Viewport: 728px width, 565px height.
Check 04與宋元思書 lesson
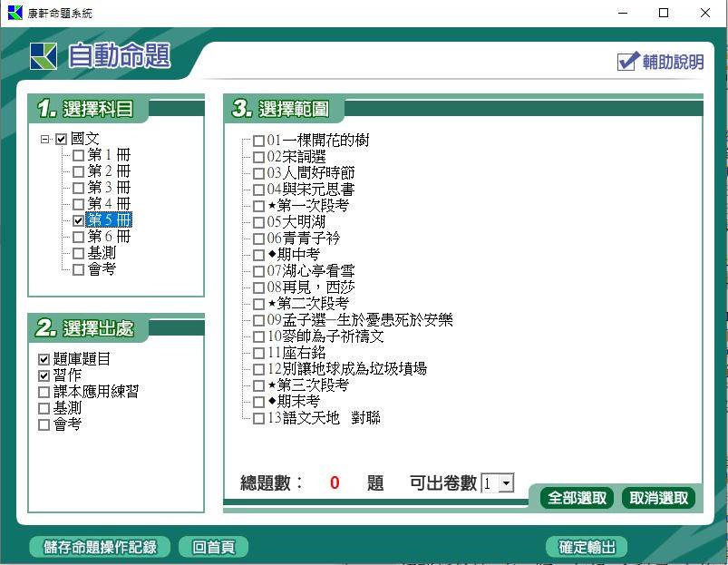coord(258,190)
